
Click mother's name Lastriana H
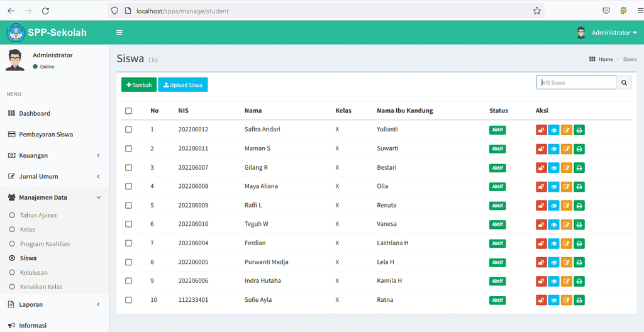pyautogui.click(x=392, y=243)
